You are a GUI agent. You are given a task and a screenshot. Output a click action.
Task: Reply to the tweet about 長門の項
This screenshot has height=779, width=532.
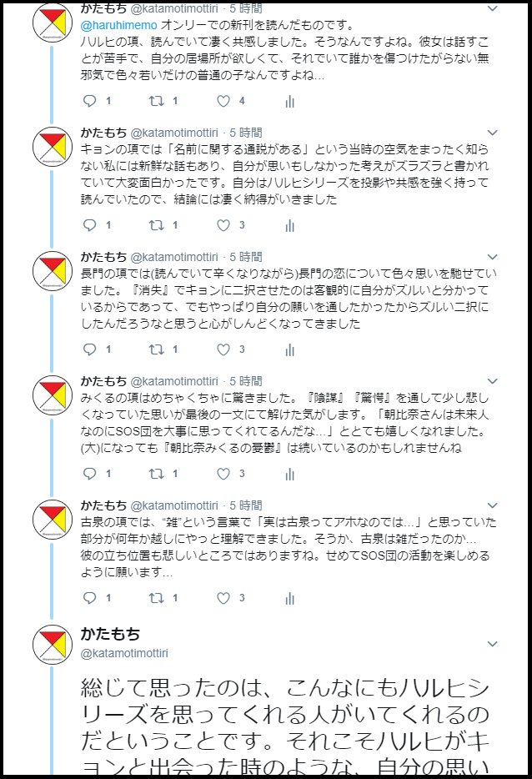point(89,349)
